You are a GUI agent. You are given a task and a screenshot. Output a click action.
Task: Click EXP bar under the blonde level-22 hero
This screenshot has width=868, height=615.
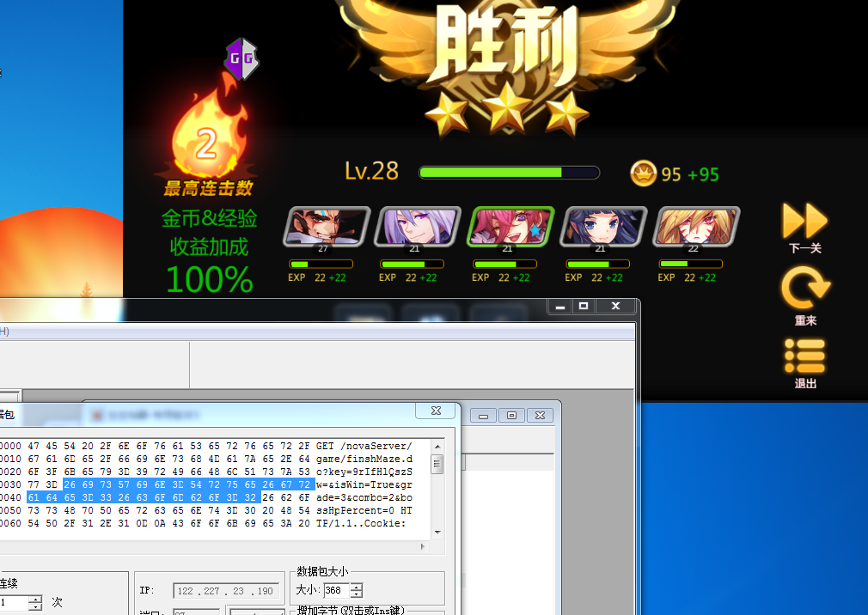pos(690,265)
